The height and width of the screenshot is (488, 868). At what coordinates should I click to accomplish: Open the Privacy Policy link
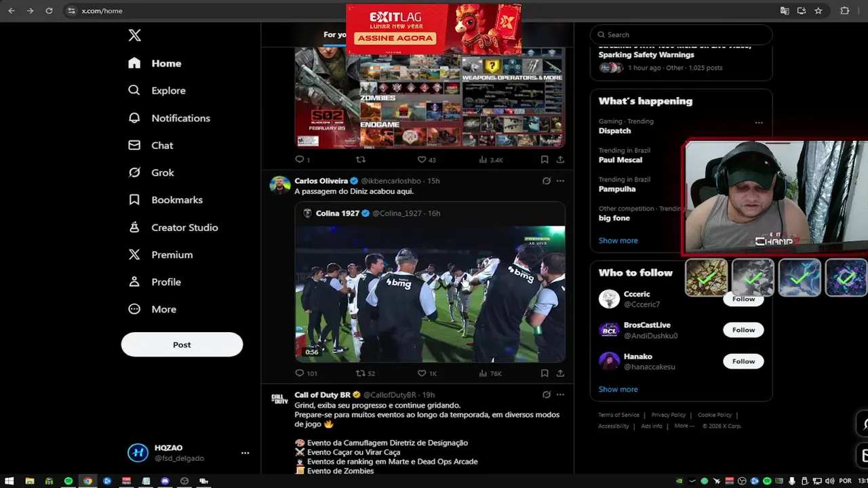tap(669, 415)
